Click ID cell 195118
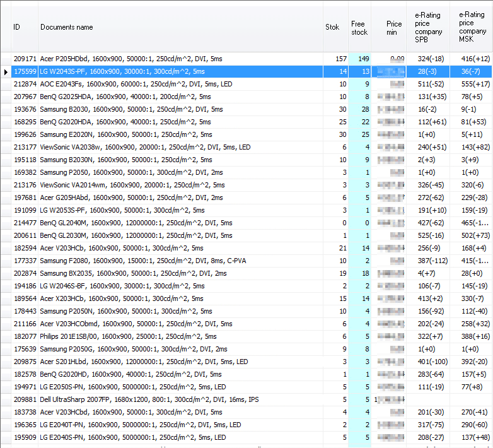Screen dimensions: 493x448 [25, 160]
